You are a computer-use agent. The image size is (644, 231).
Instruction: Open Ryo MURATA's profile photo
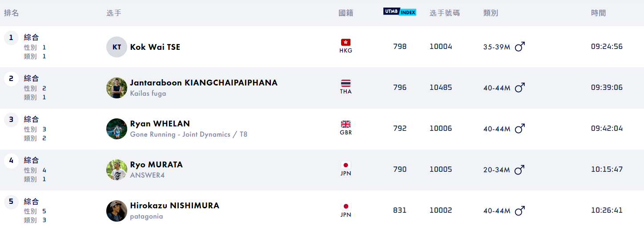(x=117, y=170)
